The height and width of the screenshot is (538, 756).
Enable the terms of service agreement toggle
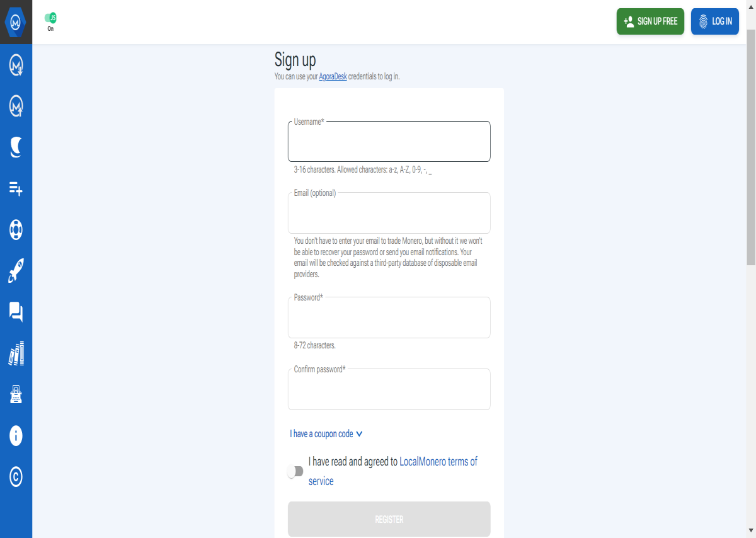295,471
